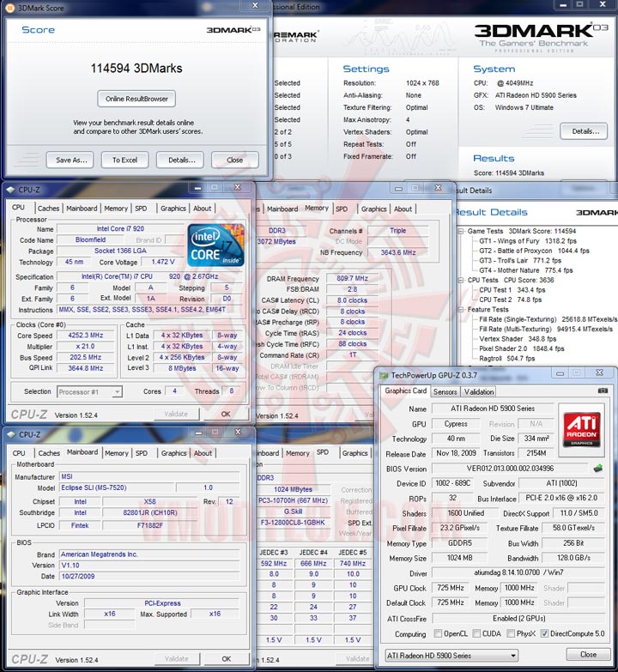Screen dimensions: 618x672
Task: Click Validate in the CPU-Z mainboard window
Action: [x=177, y=659]
